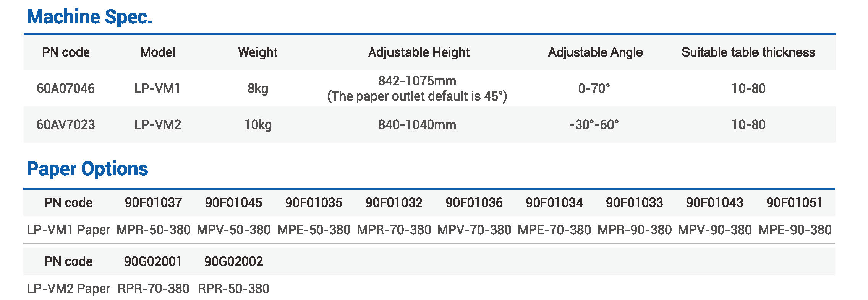Select the RPR-70-380 paper cell
This screenshot has width=868, height=300.
[x=153, y=289]
